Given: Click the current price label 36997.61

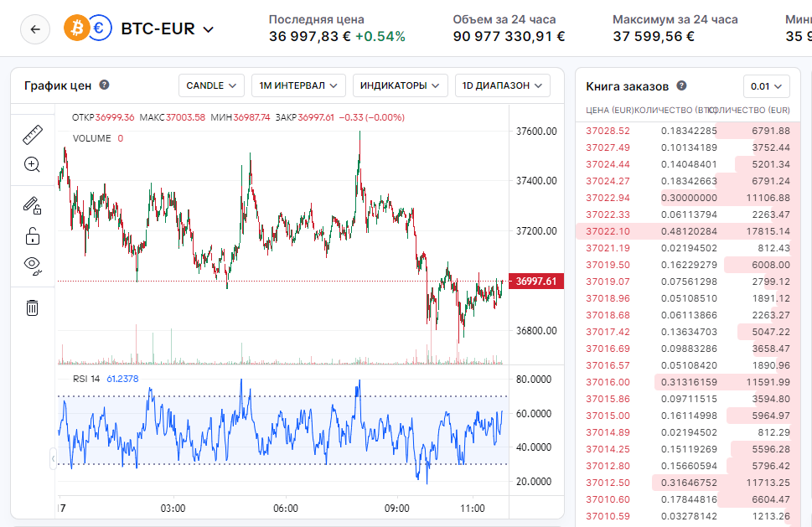Looking at the screenshot, I should click(x=536, y=282).
